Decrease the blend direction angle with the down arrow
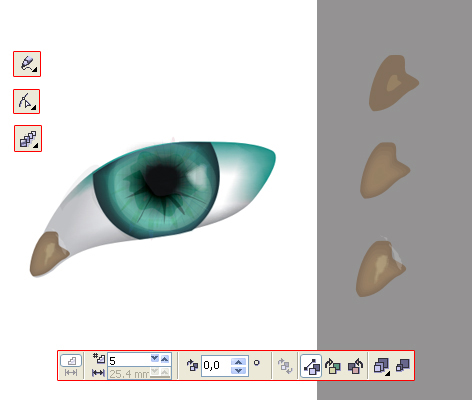472x400 pixels. [238, 370]
